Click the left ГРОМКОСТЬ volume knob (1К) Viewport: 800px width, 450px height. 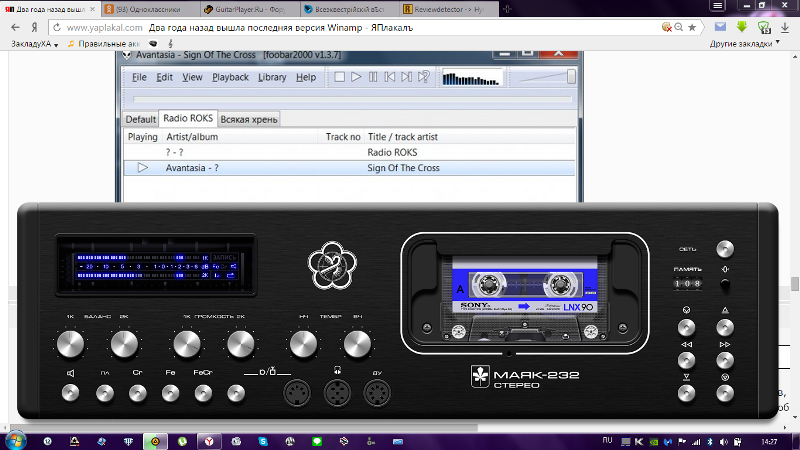(x=187, y=344)
